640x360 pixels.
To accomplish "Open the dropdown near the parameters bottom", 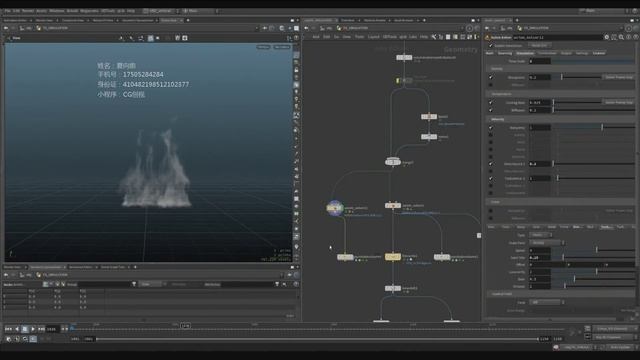I will point(547,302).
